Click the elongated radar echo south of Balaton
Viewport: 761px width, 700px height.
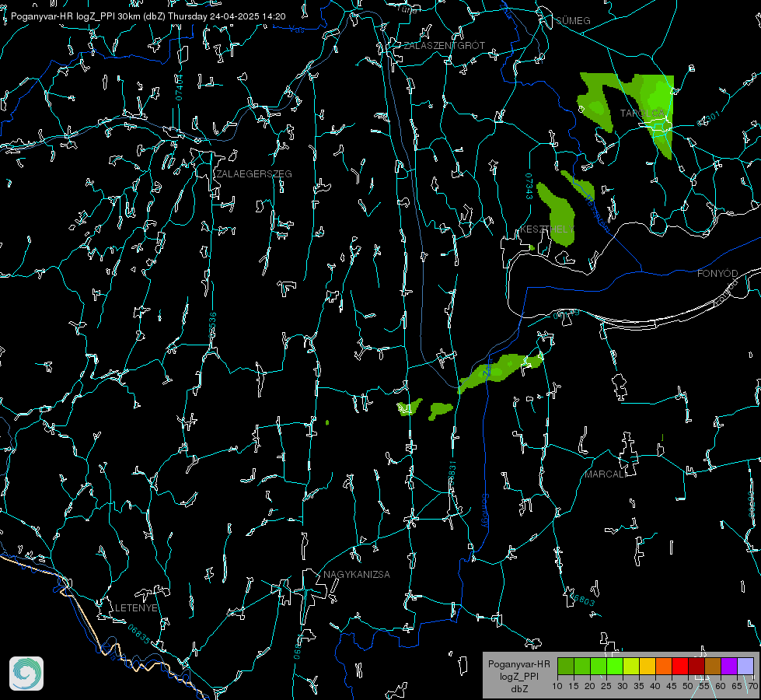click(500, 372)
